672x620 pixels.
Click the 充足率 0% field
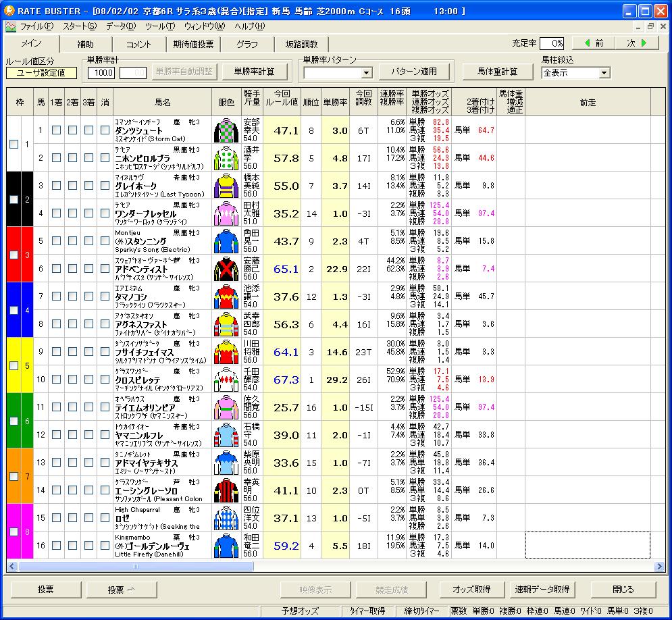click(x=552, y=43)
